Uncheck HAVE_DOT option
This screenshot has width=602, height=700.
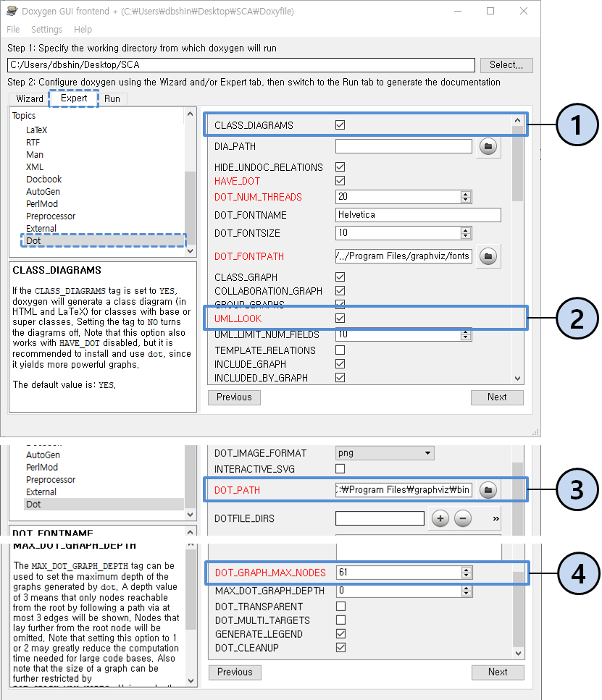tap(340, 181)
